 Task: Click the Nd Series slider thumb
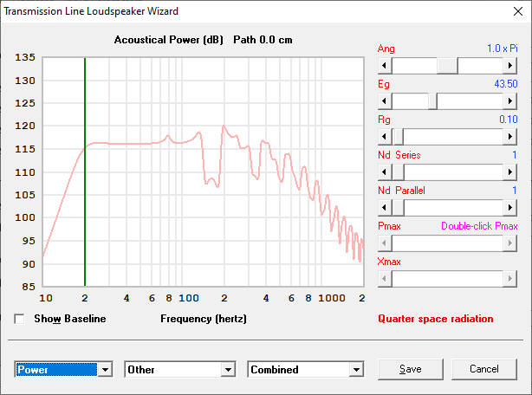point(398,172)
